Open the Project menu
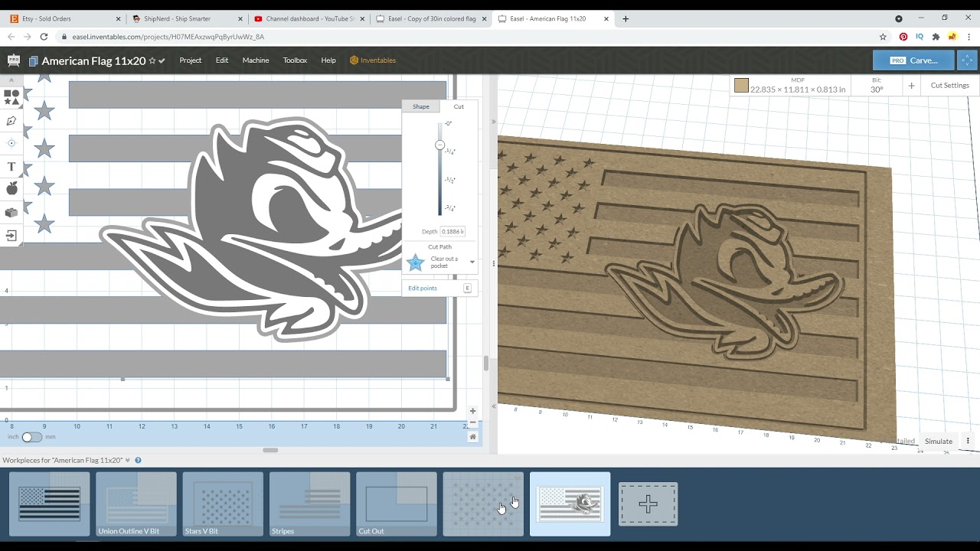Image resolution: width=980 pixels, height=551 pixels. (x=191, y=60)
